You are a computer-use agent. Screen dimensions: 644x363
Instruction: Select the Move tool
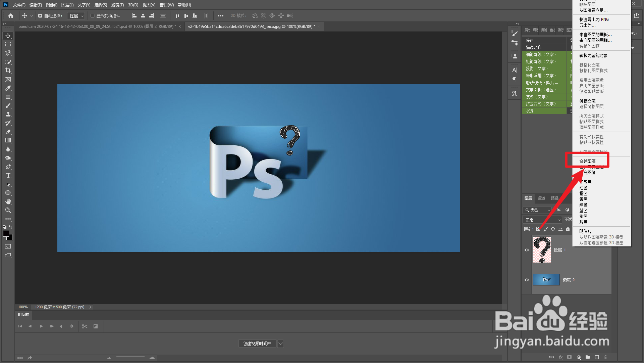(8, 36)
